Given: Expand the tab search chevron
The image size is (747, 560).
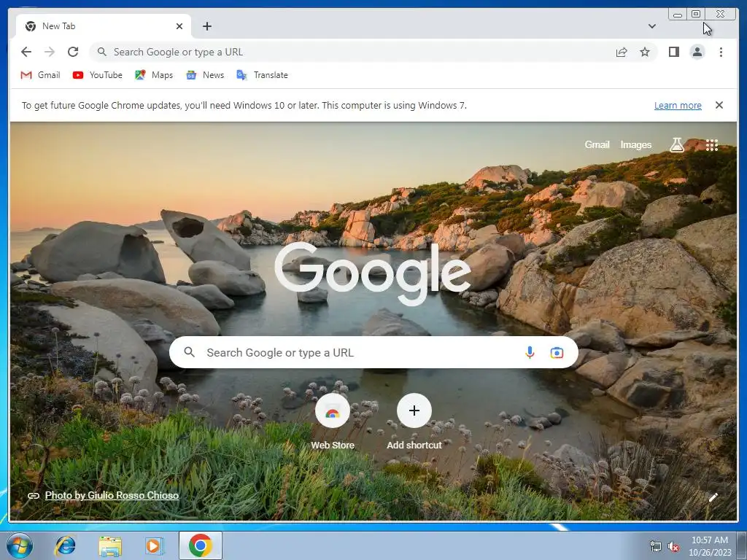Looking at the screenshot, I should click(x=651, y=26).
